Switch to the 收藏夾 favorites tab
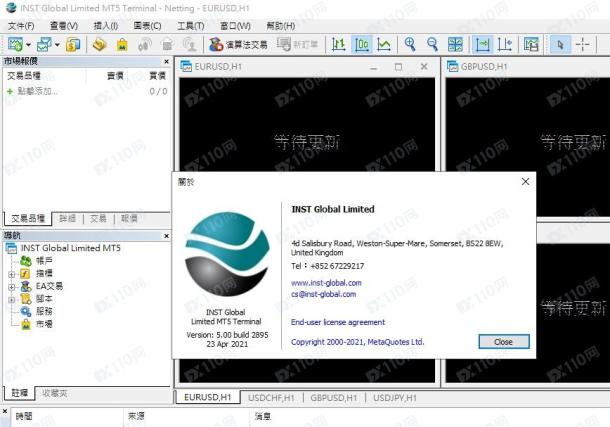This screenshot has height=427, width=610. click(x=54, y=394)
